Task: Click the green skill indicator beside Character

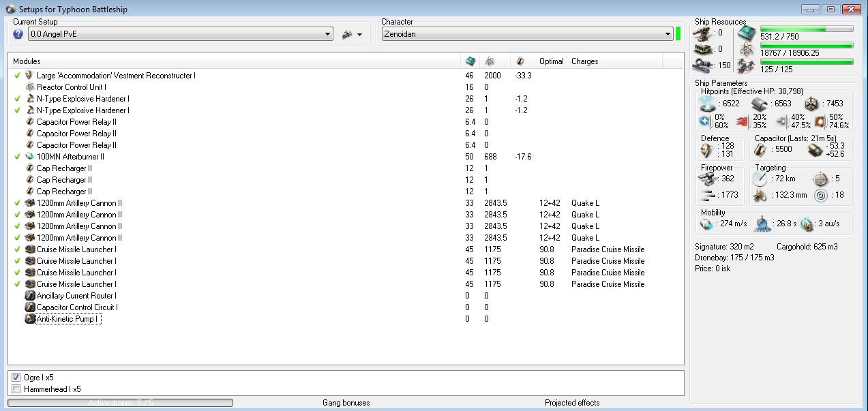Action: (678, 34)
